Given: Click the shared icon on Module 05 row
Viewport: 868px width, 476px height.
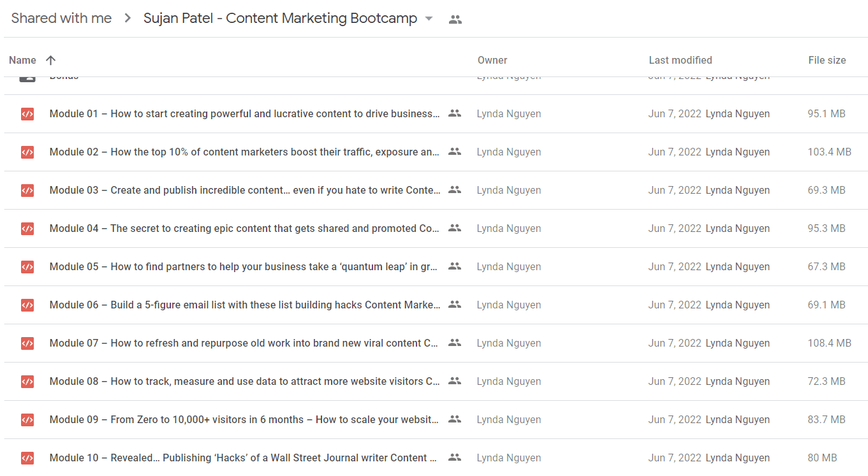Looking at the screenshot, I should 455,266.
